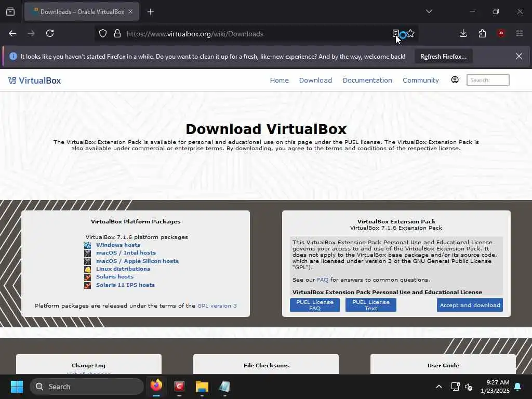Dismiss the refresh Firefox notification bar

coord(519,56)
